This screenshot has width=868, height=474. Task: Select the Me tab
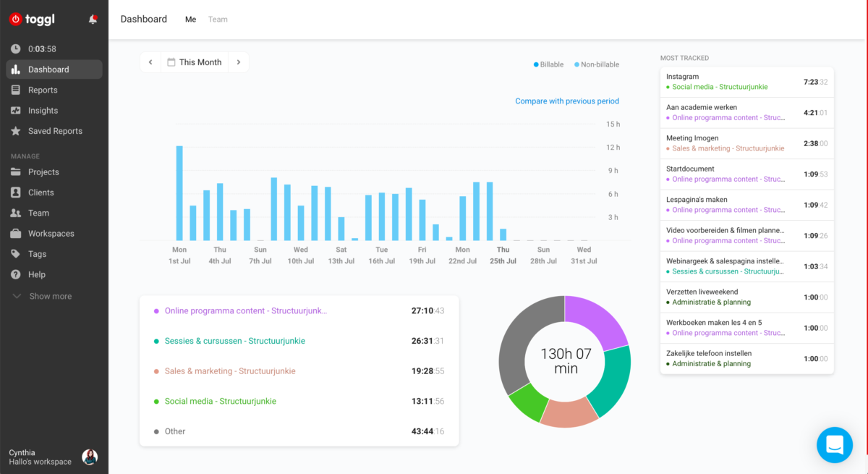[x=190, y=20]
